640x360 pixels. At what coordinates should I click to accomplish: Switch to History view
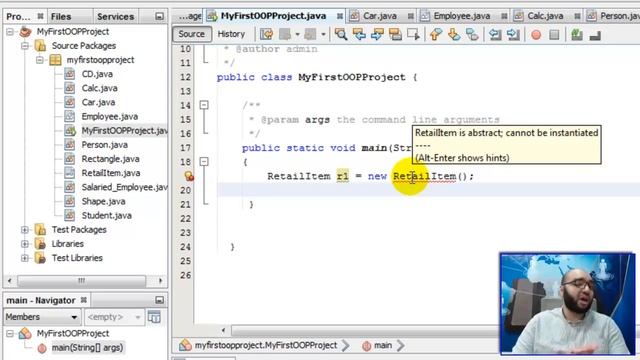[x=231, y=34]
